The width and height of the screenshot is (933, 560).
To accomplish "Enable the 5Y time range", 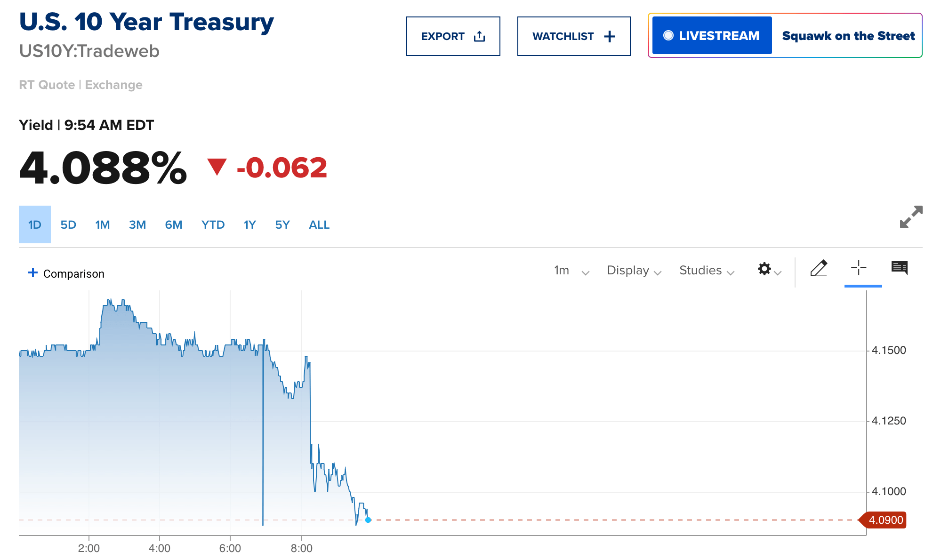I will tap(282, 224).
